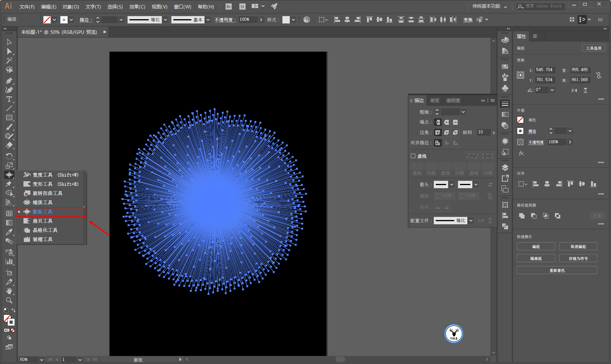611x364 pixels.
Task: Open the workspace switcher dropdown
Action: tap(505, 7)
